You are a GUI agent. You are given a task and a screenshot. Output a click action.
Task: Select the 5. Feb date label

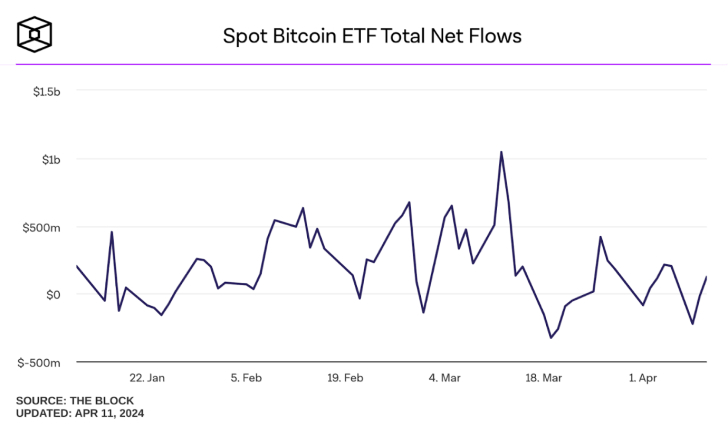pos(246,378)
